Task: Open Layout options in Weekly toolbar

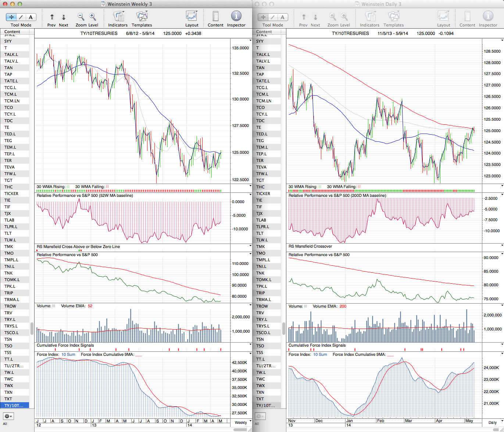Action: [192, 17]
